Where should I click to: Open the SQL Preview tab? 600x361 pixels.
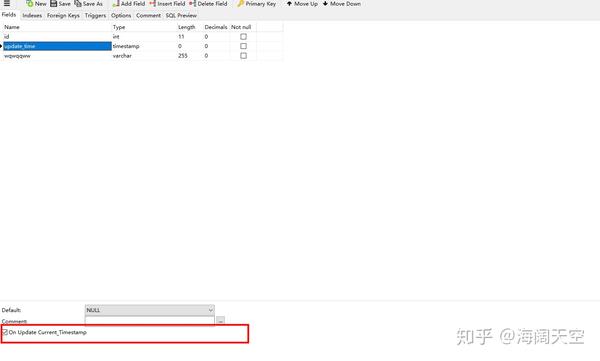181,15
